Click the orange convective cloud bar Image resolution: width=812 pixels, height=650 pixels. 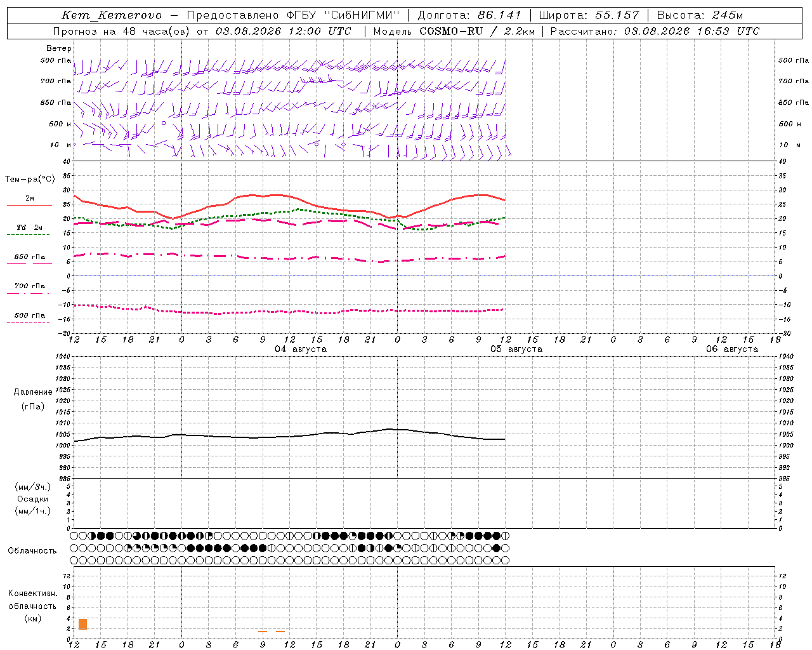(x=82, y=624)
